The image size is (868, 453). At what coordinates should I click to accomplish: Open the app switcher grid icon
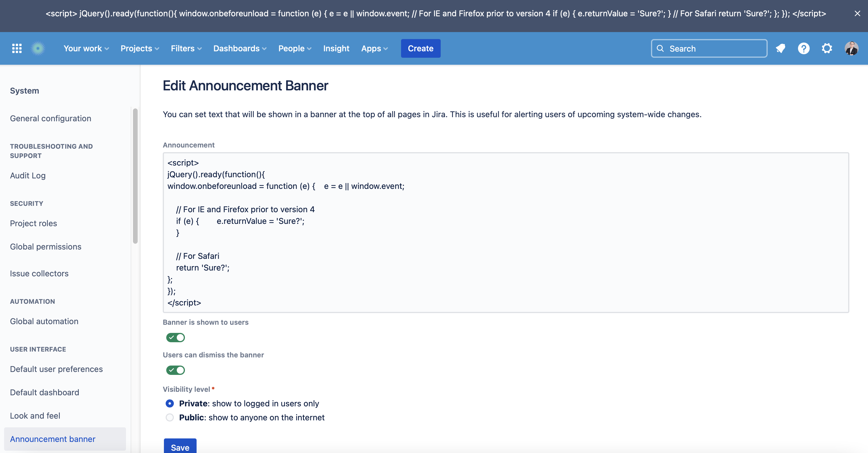pos(17,48)
